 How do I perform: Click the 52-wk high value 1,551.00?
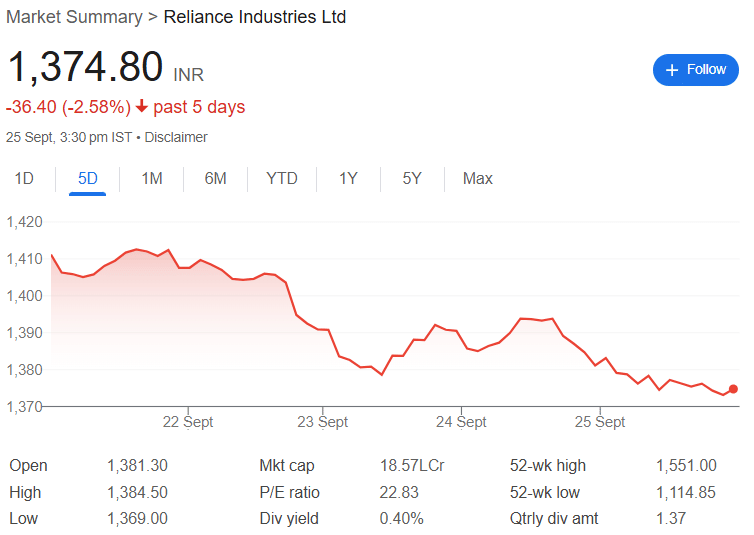[x=686, y=465]
